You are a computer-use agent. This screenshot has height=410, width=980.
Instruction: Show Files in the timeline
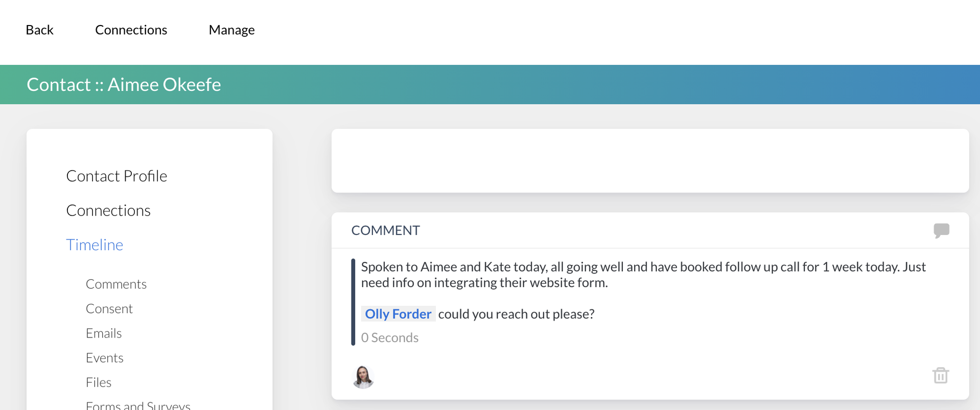99,382
